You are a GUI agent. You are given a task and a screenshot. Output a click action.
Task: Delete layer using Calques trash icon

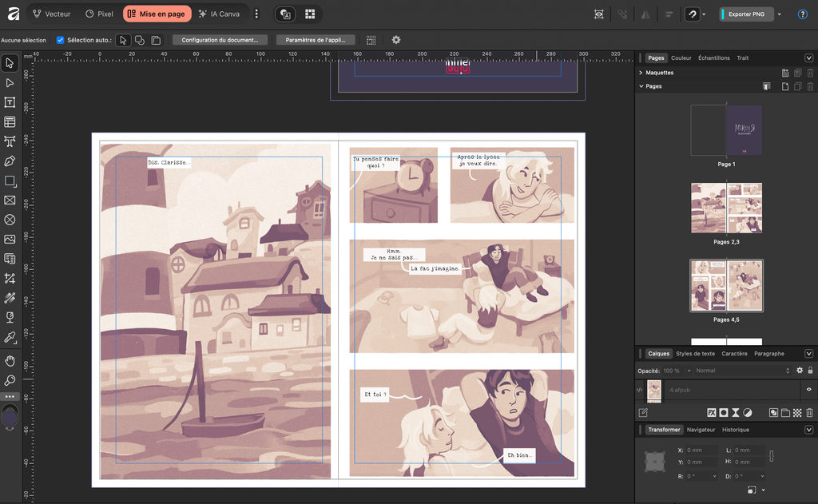click(809, 413)
